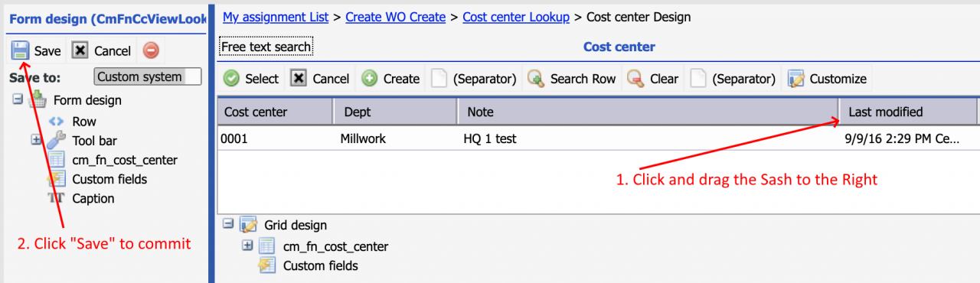
Task: Click the Clear magnifier icon
Action: [635, 78]
